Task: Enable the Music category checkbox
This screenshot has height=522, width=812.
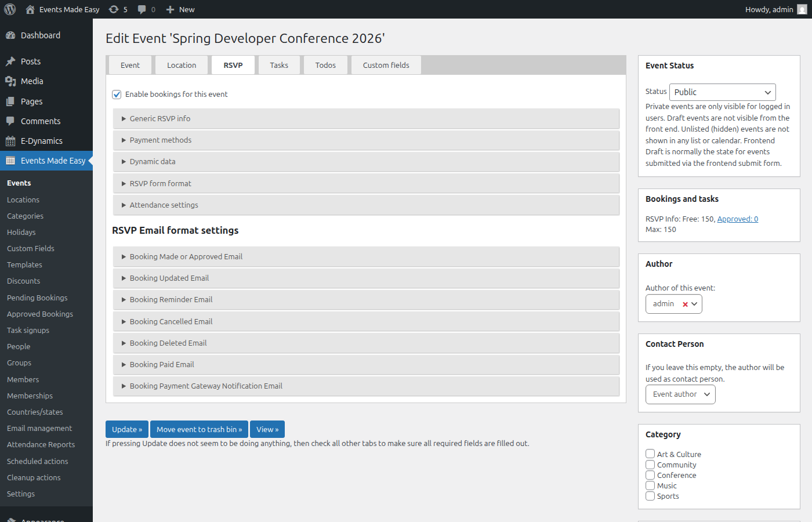Action: coord(650,485)
